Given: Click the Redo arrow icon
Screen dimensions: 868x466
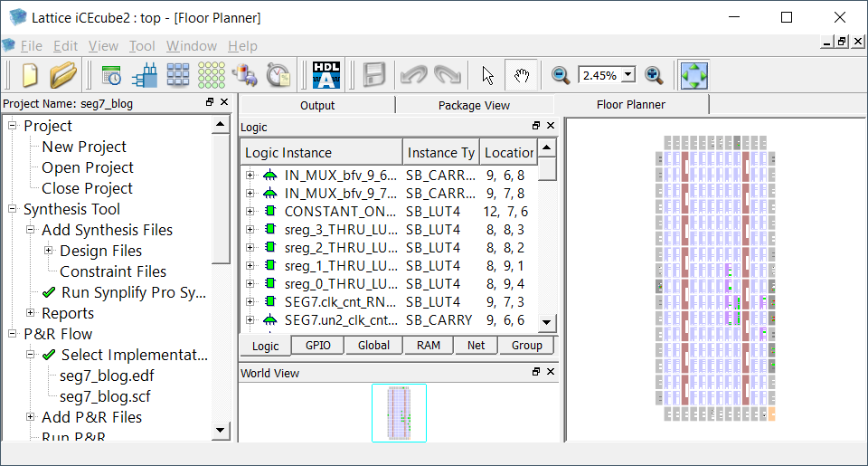Looking at the screenshot, I should pyautogui.click(x=448, y=75).
